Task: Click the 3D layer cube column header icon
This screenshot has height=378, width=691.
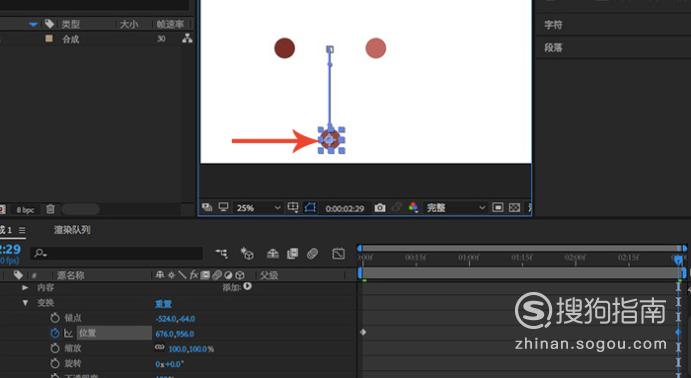Action: [x=240, y=275]
